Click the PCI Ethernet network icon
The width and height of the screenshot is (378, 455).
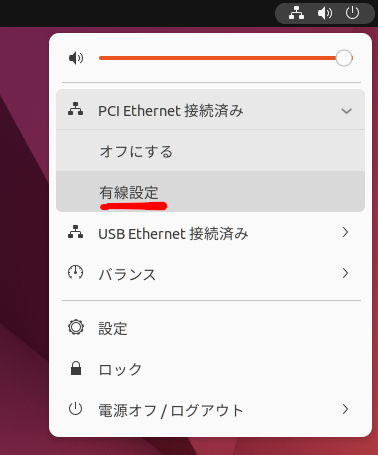[76, 109]
